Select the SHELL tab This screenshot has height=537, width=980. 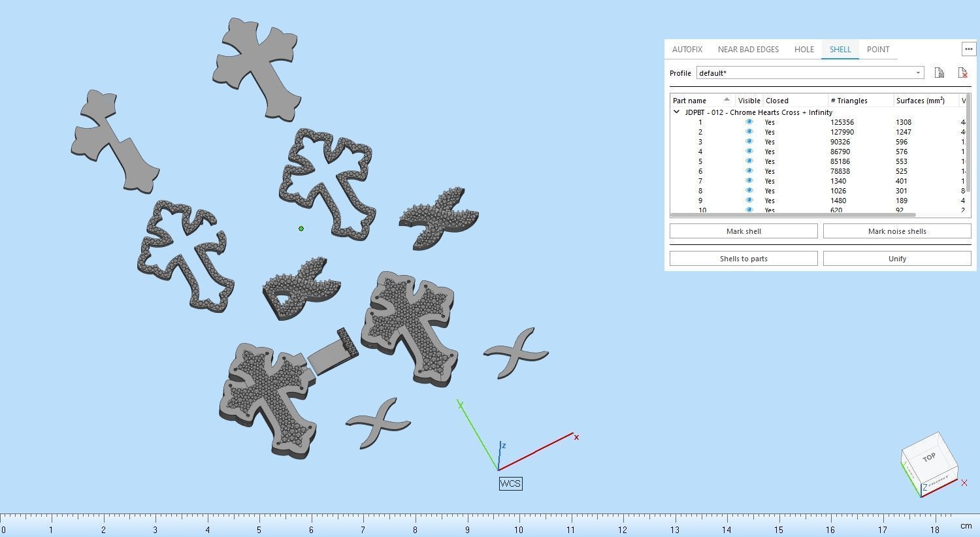point(840,49)
